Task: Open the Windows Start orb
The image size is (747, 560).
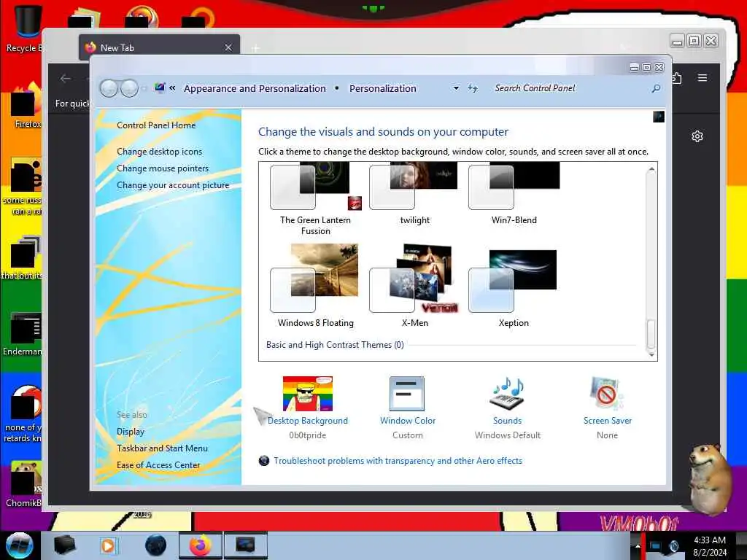Action: (19, 545)
